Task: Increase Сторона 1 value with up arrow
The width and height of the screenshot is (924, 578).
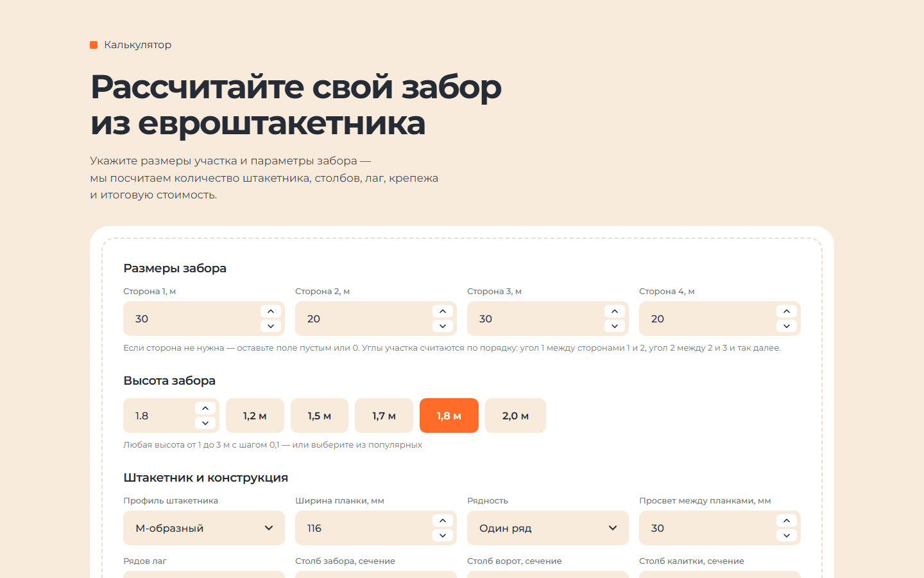Action: (x=271, y=311)
